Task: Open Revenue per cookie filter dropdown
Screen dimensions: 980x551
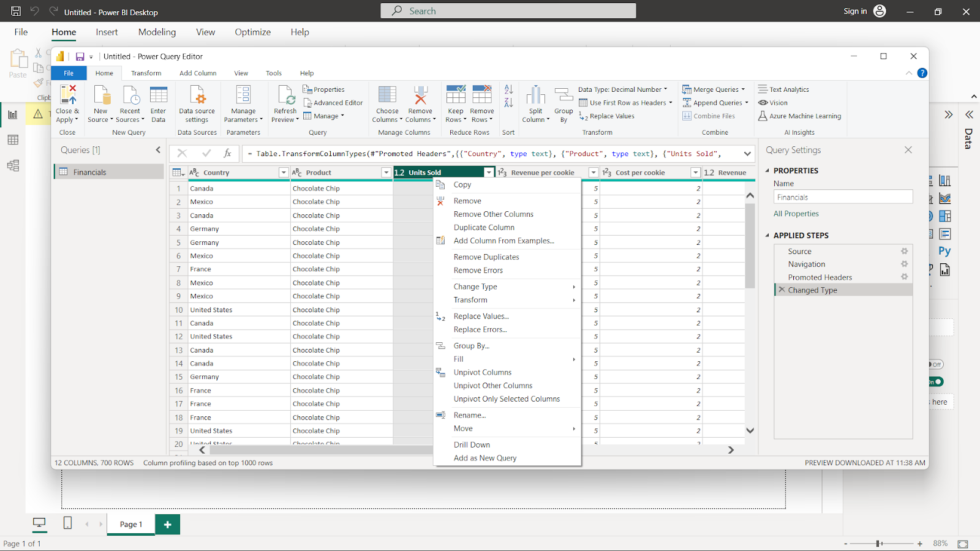Action: [x=593, y=173]
